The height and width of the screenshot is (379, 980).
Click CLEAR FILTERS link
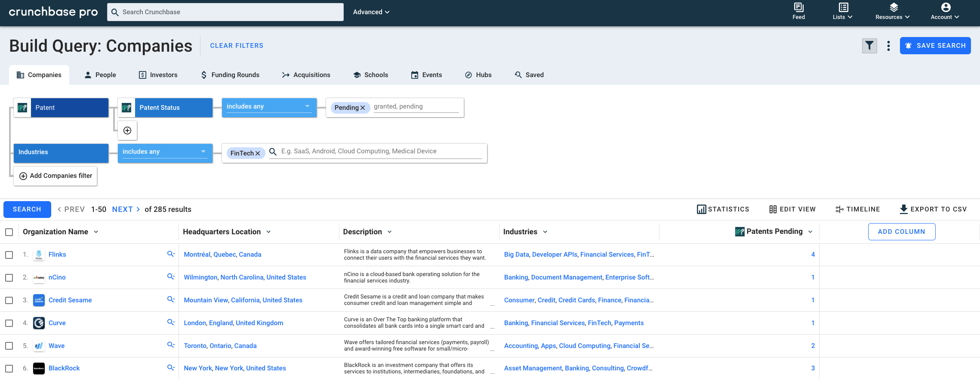(x=237, y=46)
